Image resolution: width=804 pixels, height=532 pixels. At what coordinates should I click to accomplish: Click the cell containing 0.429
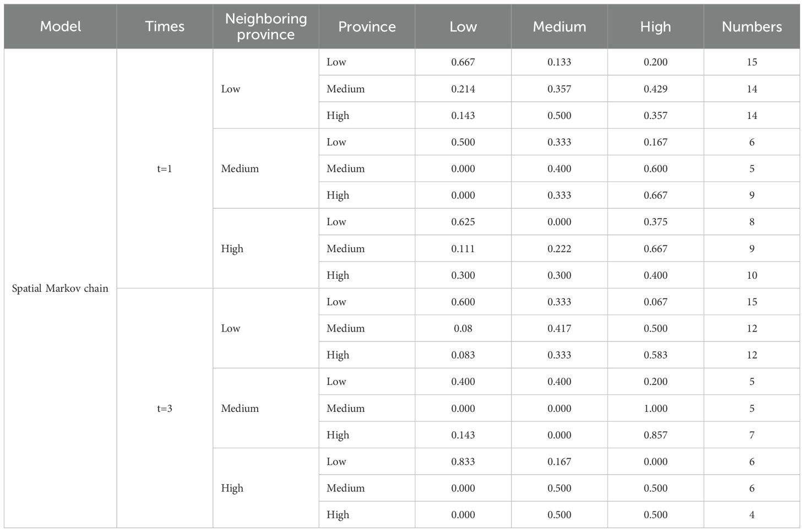[655, 89]
